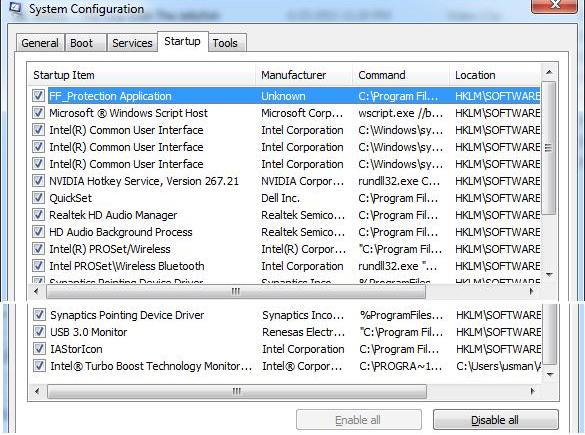Click the horizontal left arrow under the Turbo Boost row
Screen dimensions: 585x435
(37, 391)
